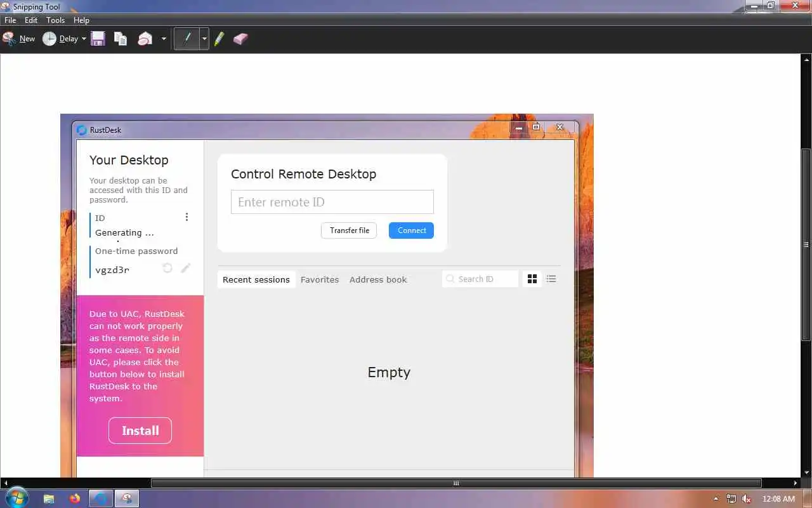Click the Snipping Tool taskbar button
812x508 pixels.
tap(126, 498)
